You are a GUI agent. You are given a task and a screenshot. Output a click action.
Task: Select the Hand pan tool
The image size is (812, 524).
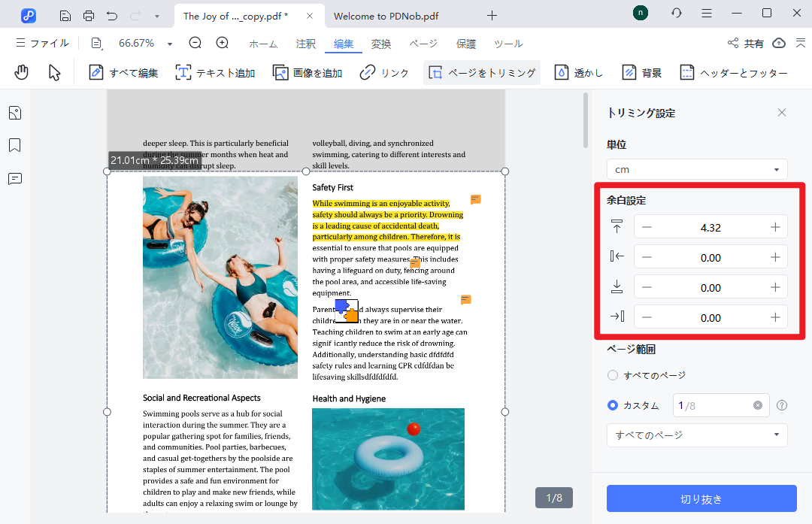22,72
